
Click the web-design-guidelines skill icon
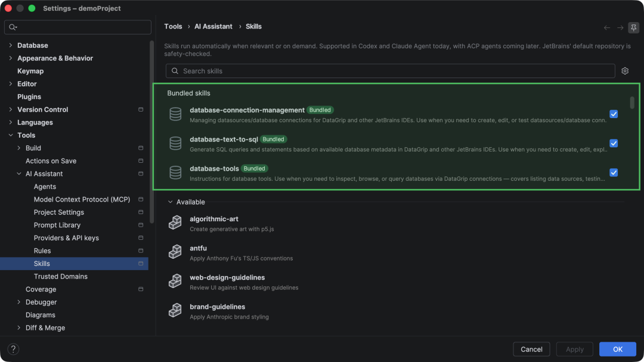[175, 281]
